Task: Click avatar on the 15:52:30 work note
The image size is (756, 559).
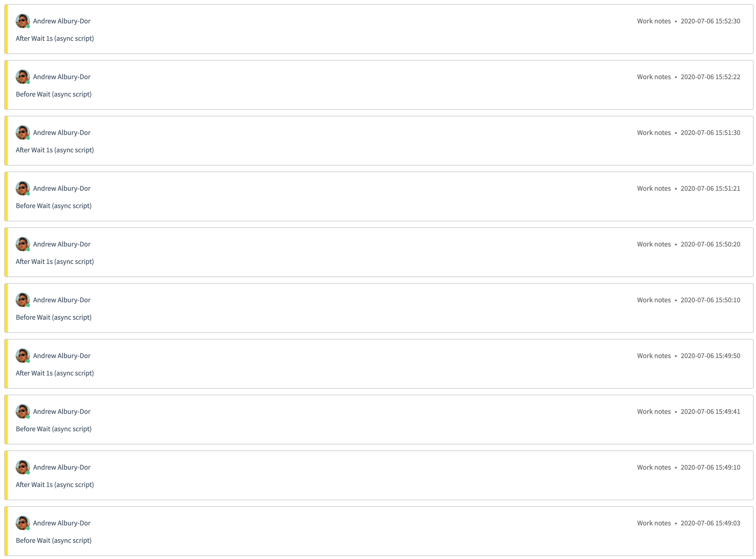Action: [x=23, y=21]
